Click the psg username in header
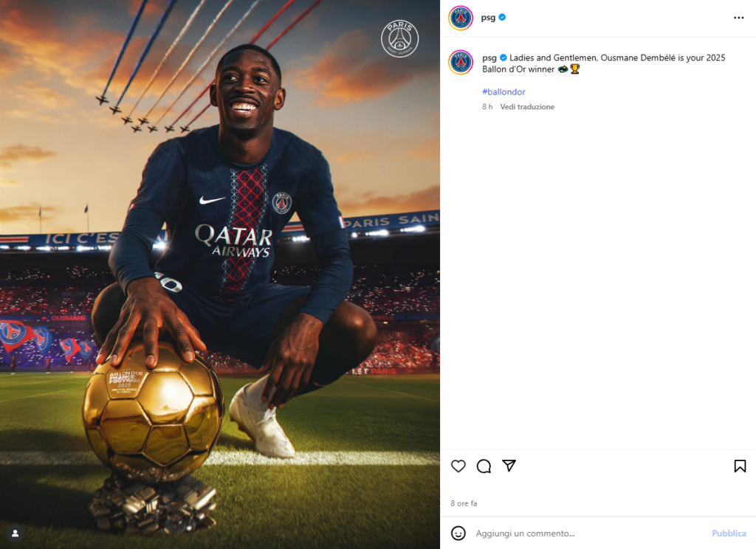 point(488,18)
